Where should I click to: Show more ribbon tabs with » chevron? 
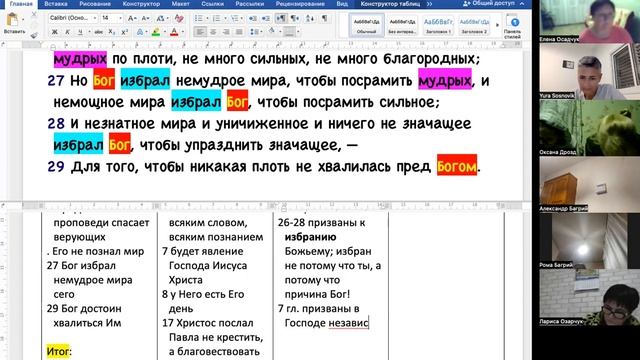pos(429,4)
